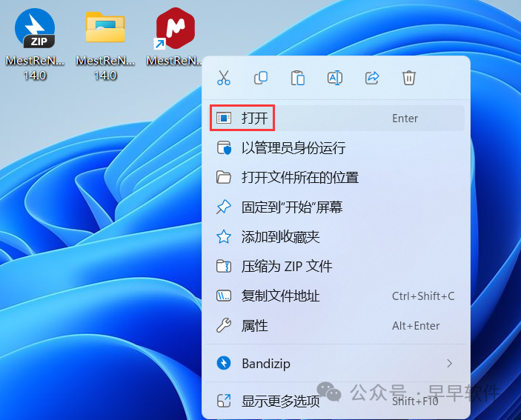Choose 打开文件所在的位置 option

coord(299,178)
